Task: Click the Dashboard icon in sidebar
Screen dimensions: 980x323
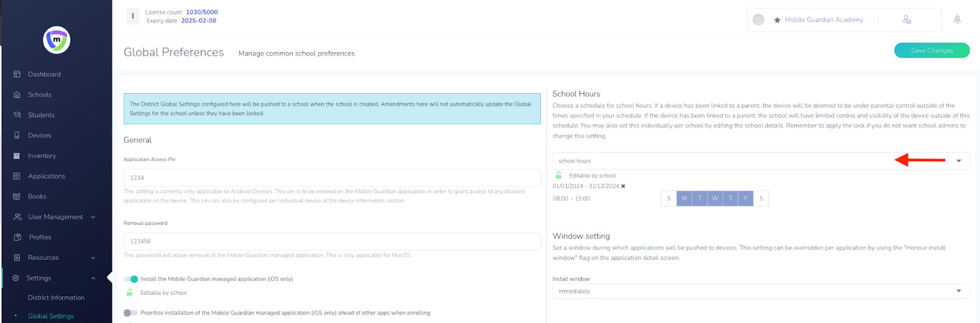Action: pos(17,74)
